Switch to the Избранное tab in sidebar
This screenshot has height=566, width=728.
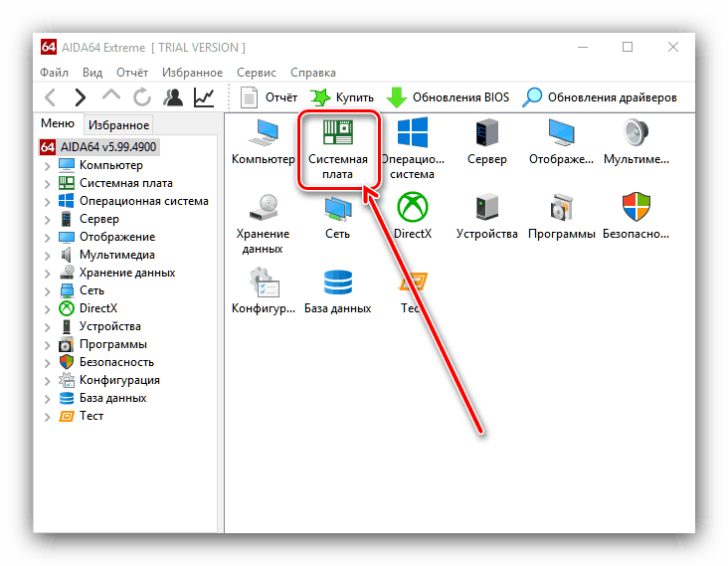(x=119, y=125)
